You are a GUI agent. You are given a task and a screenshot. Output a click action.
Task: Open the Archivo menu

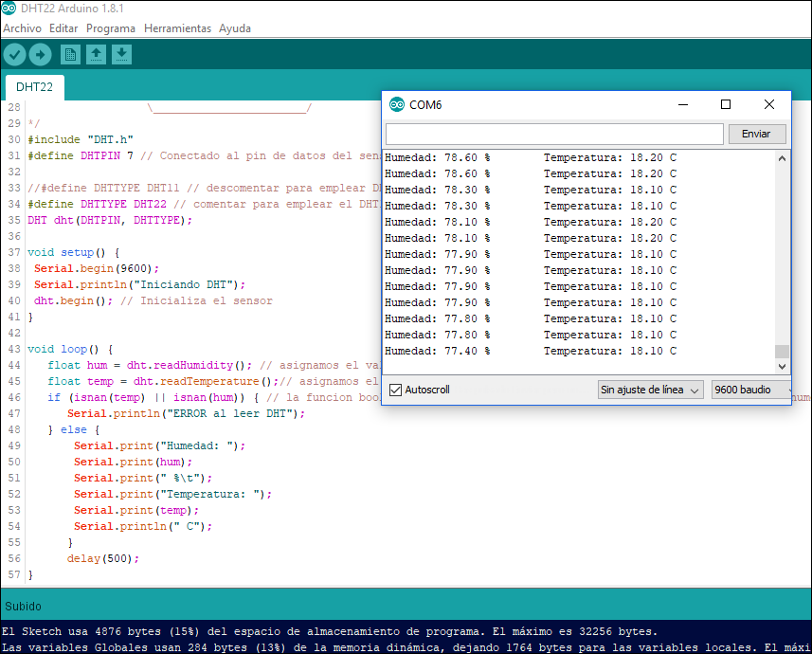tap(22, 27)
